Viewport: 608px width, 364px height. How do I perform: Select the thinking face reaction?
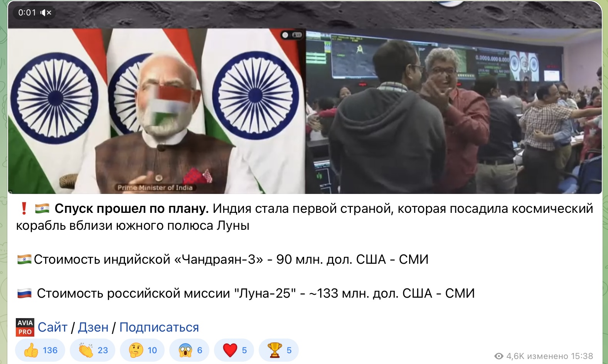142,350
